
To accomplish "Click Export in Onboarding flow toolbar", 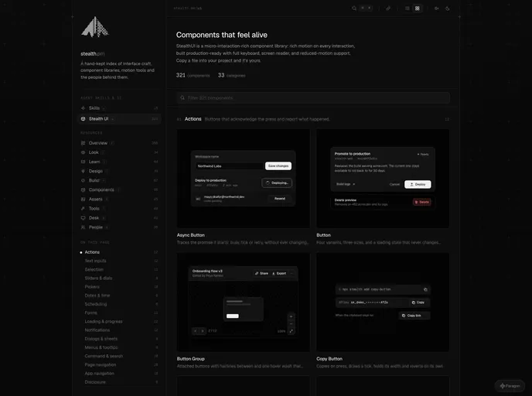I will pyautogui.click(x=279, y=273).
